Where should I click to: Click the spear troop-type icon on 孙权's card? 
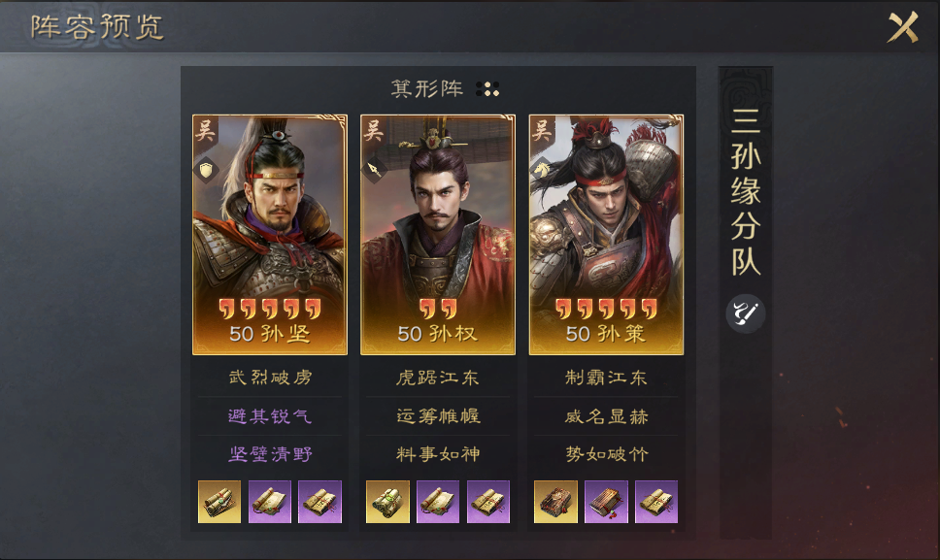pos(374,170)
